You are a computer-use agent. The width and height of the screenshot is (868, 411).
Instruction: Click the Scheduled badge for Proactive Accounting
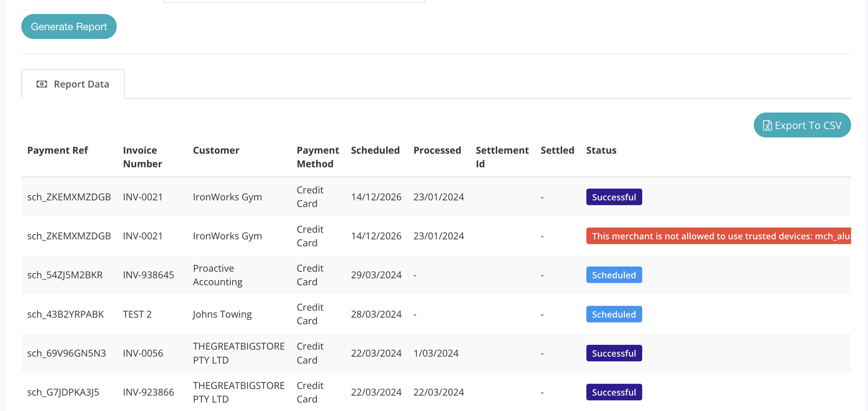pos(614,274)
